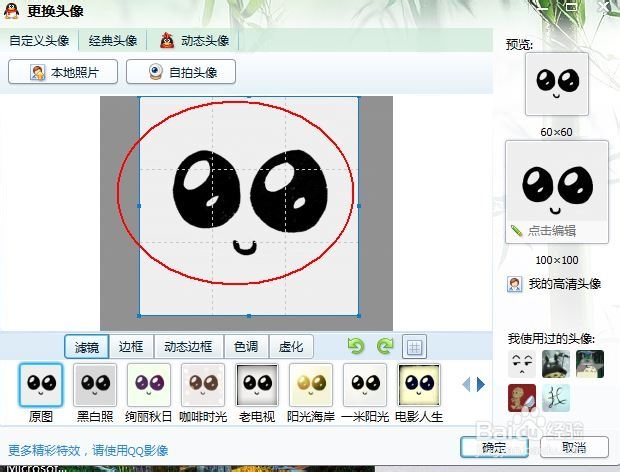Select the 动态边框 animated border tab
The width and height of the screenshot is (620, 472).
click(x=189, y=347)
